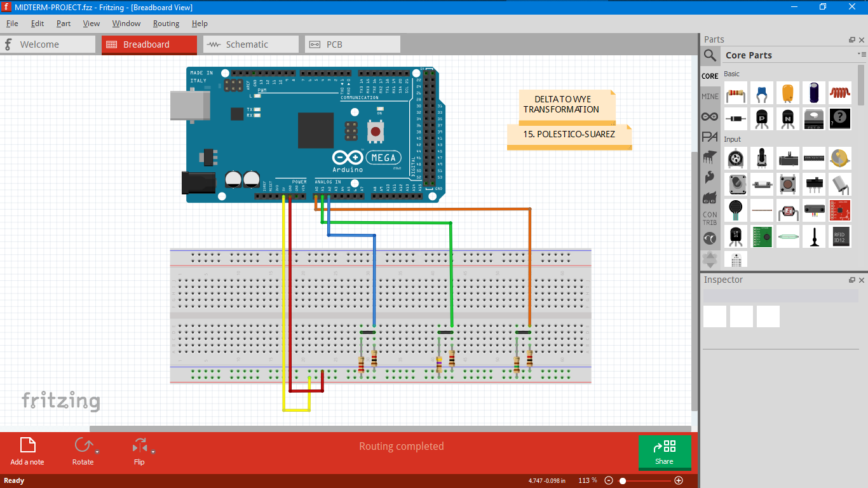The height and width of the screenshot is (488, 868).
Task: Select the yellow piezo disc part
Action: tap(840, 158)
